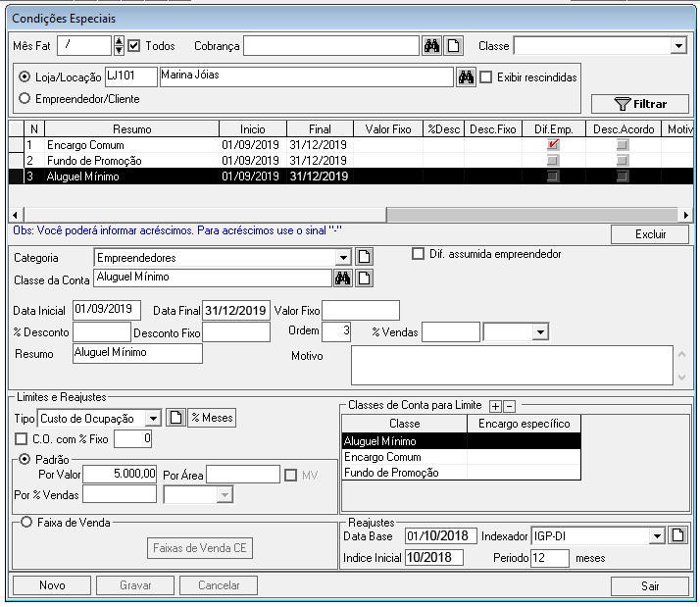The image size is (700, 607).
Task: Click Inicio column header
Action: pos(253,129)
